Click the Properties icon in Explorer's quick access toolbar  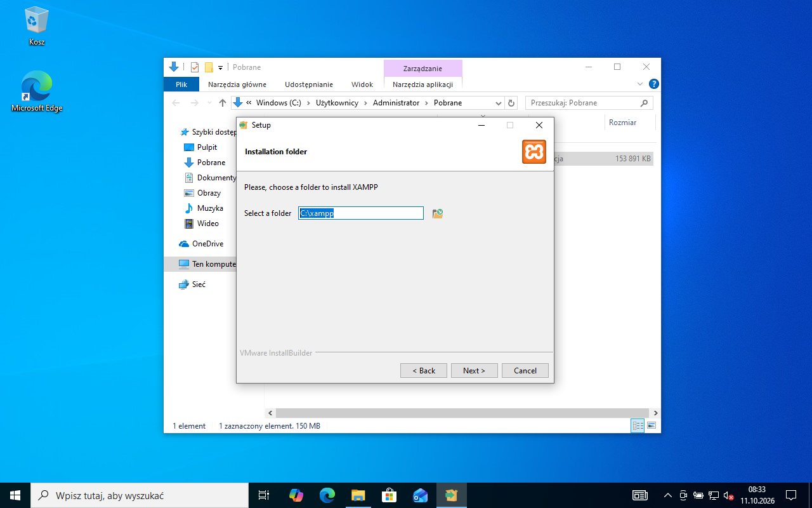pos(195,67)
